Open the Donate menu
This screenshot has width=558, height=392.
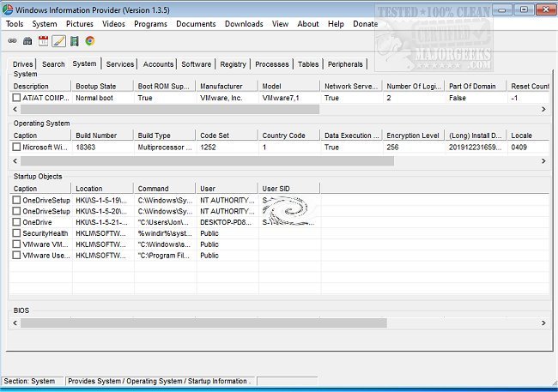coord(366,24)
